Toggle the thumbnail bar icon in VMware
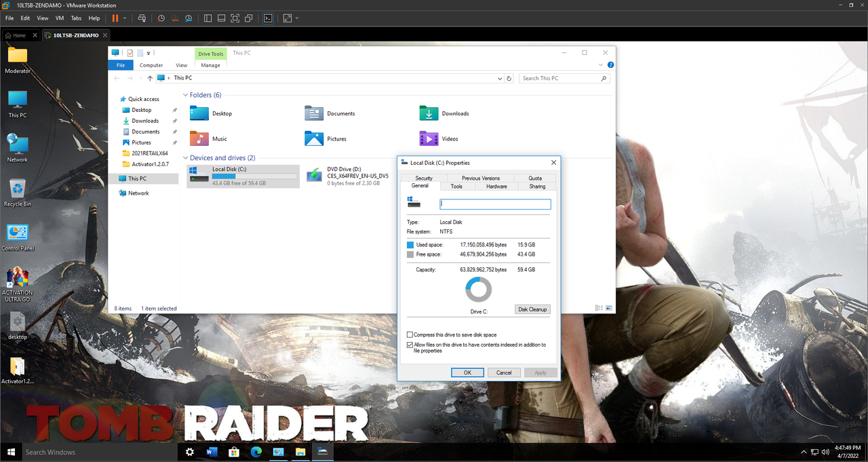 coord(222,18)
